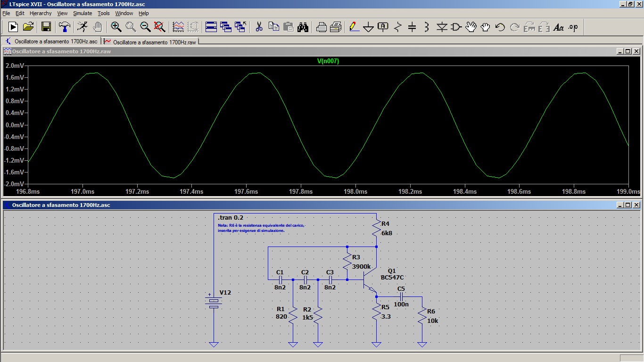Choose the Resistor tool in toolbar
Viewport: 644px width, 362px height.
pyautogui.click(x=397, y=27)
